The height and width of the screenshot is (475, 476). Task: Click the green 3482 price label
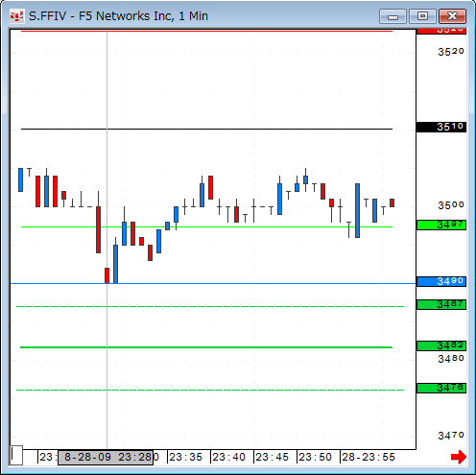coord(441,345)
